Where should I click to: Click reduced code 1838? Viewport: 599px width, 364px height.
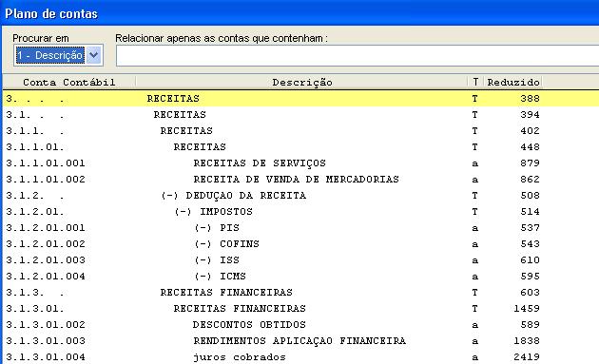pyautogui.click(x=527, y=340)
